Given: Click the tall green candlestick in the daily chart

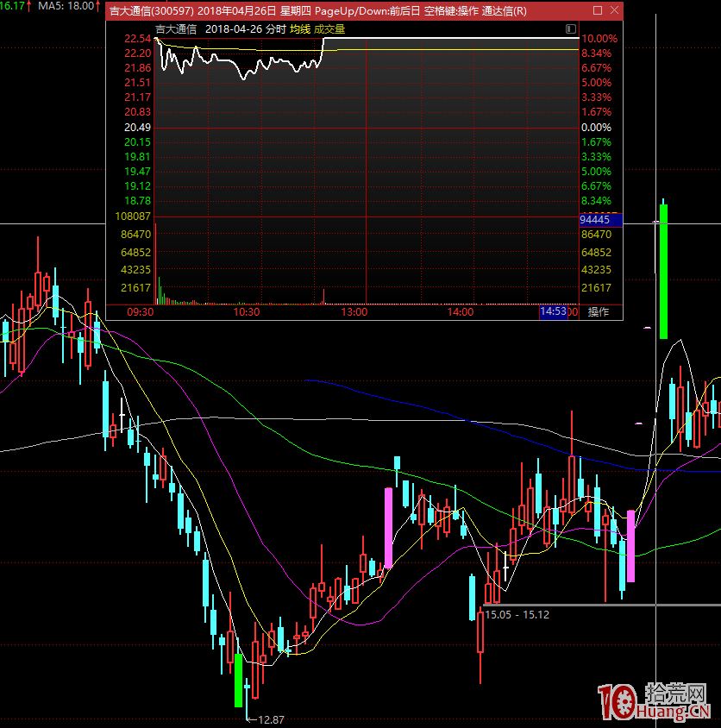Looking at the screenshot, I should (663, 271).
